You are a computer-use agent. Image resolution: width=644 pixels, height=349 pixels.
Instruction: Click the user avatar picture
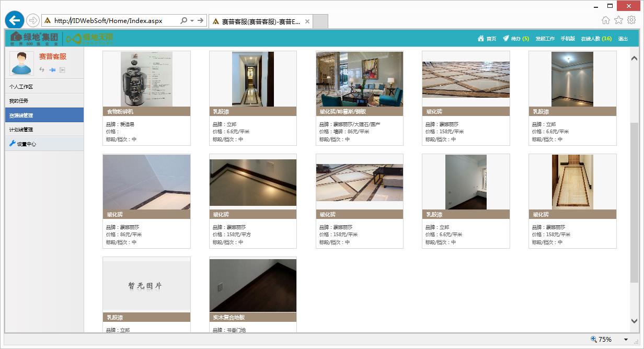pyautogui.click(x=22, y=63)
